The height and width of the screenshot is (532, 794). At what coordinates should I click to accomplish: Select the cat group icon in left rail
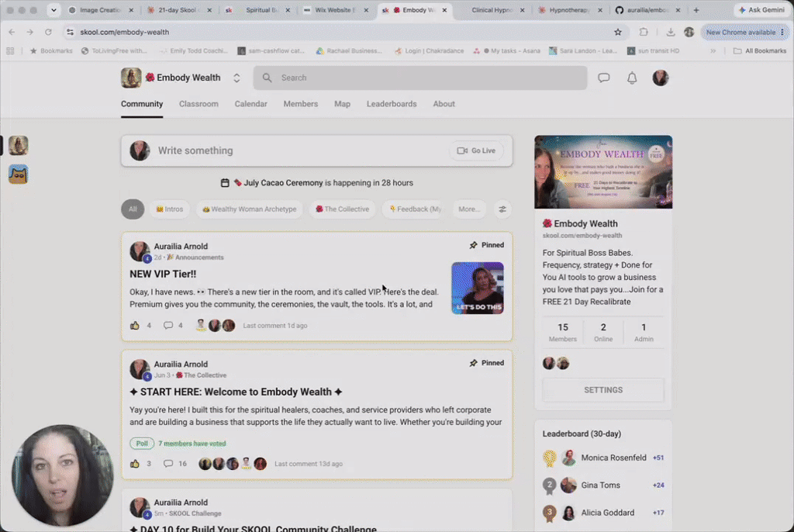tap(19, 174)
